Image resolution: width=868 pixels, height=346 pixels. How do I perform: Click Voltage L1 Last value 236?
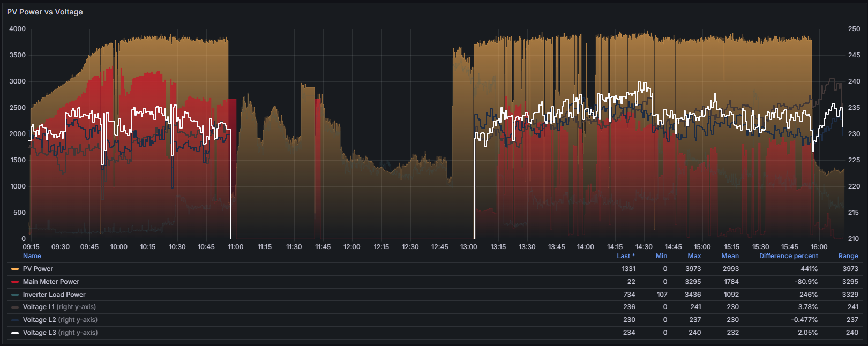point(630,307)
